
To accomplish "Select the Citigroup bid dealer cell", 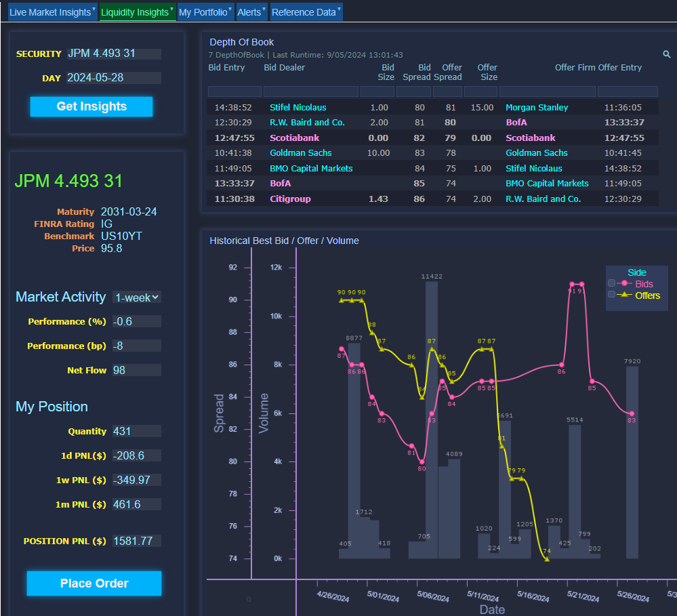I will tap(290, 199).
